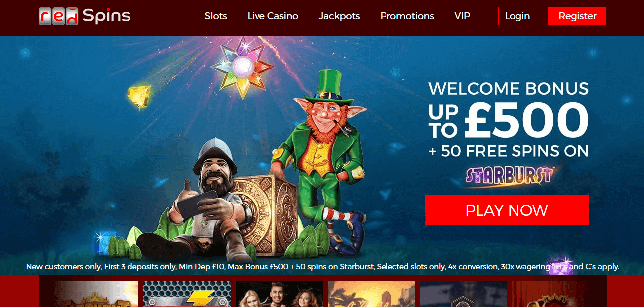This screenshot has height=307, width=644.
Task: Open the Jackpots page
Action: point(339,16)
